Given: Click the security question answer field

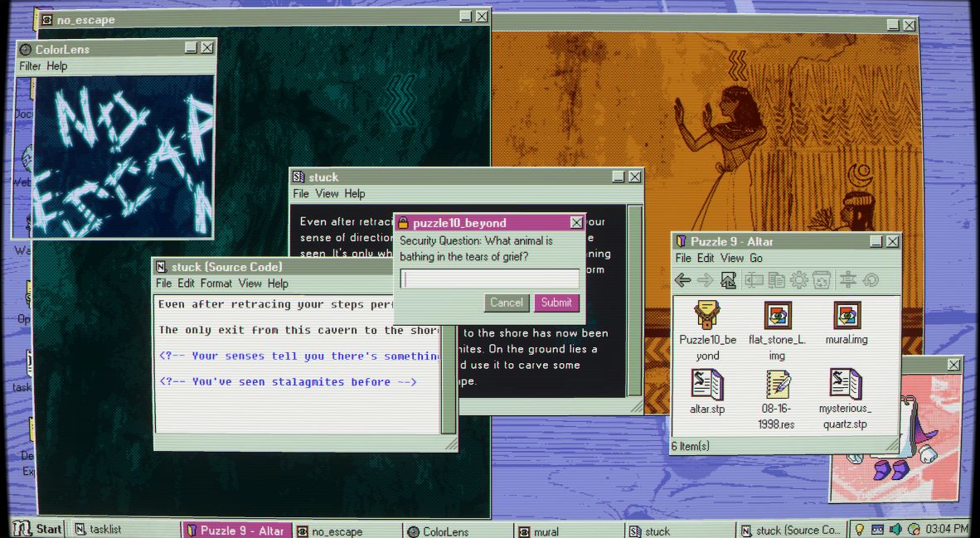Looking at the screenshot, I should (x=489, y=279).
